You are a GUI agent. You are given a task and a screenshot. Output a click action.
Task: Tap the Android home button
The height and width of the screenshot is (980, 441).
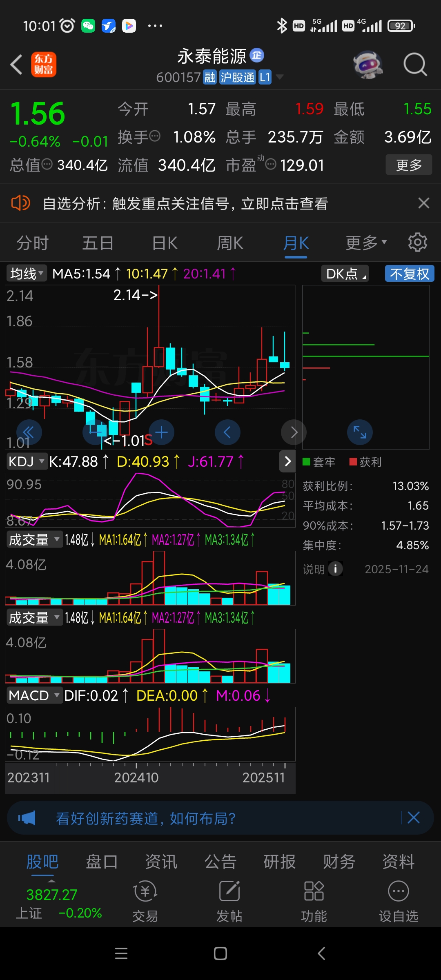point(220,953)
